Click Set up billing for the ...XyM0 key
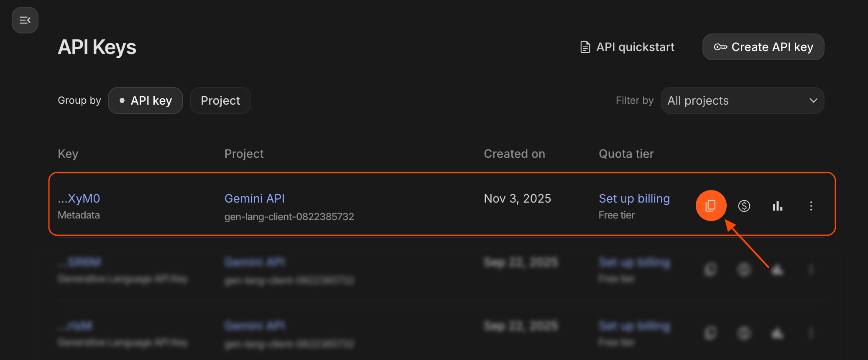This screenshot has width=868, height=360. (x=634, y=198)
